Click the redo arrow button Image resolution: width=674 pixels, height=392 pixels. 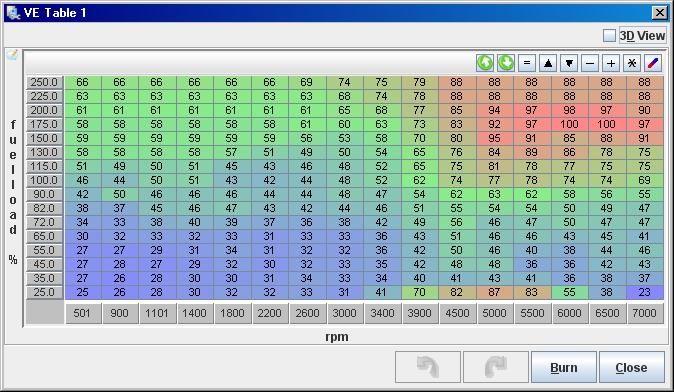coord(496,368)
